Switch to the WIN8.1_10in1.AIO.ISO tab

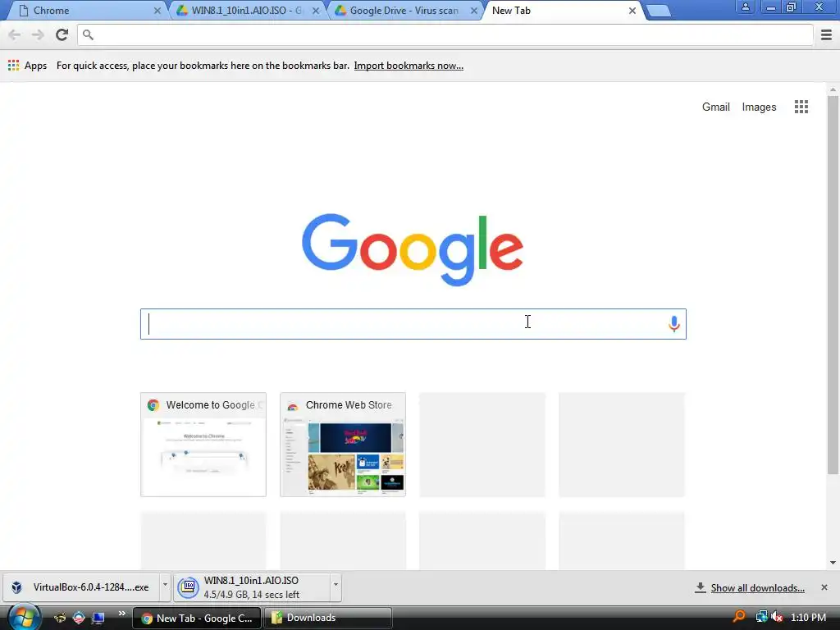pyautogui.click(x=246, y=11)
